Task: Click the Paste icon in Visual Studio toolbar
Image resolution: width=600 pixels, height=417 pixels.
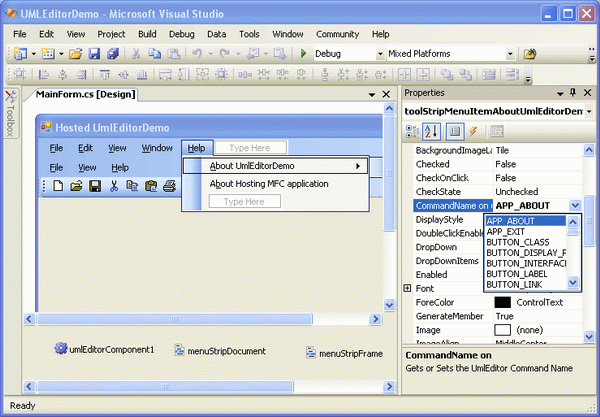Action: coord(173,54)
